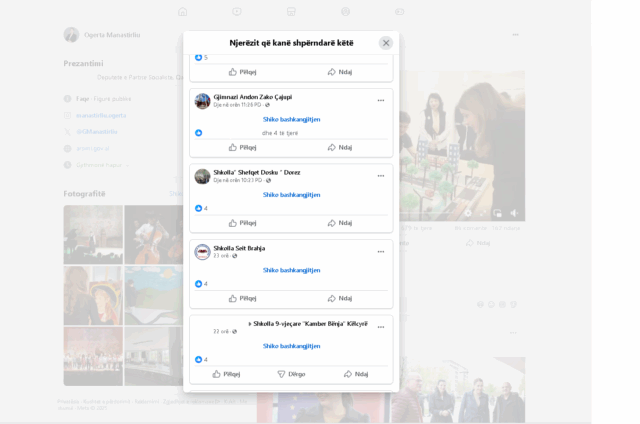The image size is (640, 424).
Task: Open Gjimnazi Andon Zako Çajupi post options menu
Action: coord(381,100)
